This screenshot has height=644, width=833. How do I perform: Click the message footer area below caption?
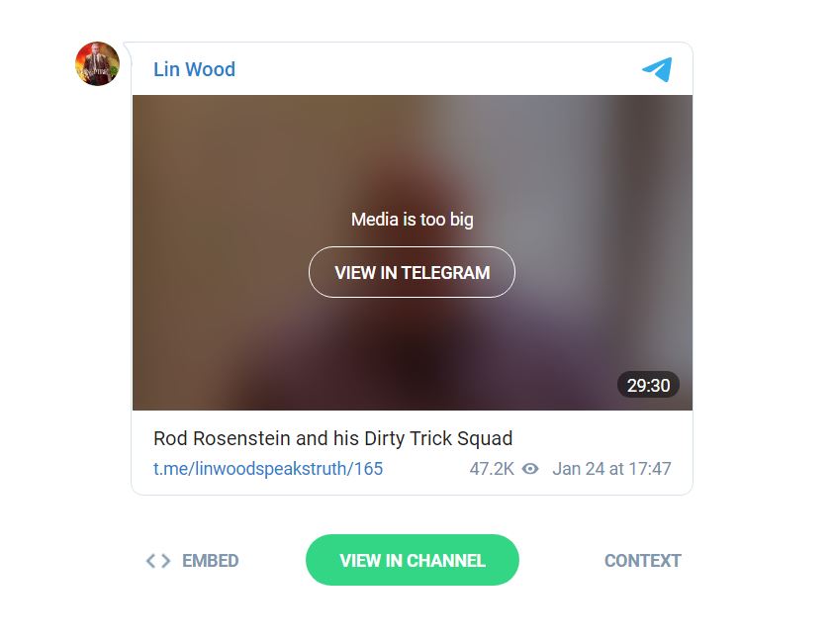click(413, 469)
